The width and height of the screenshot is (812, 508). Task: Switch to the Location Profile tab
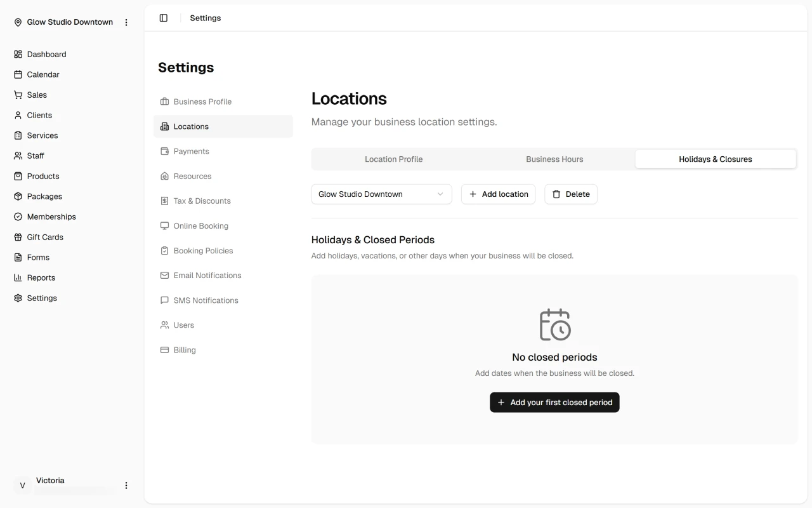click(x=393, y=159)
